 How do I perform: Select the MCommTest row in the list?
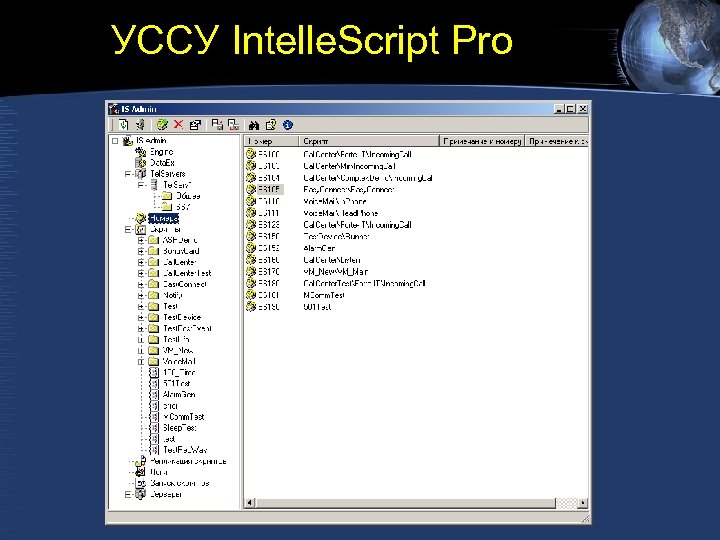(x=323, y=295)
